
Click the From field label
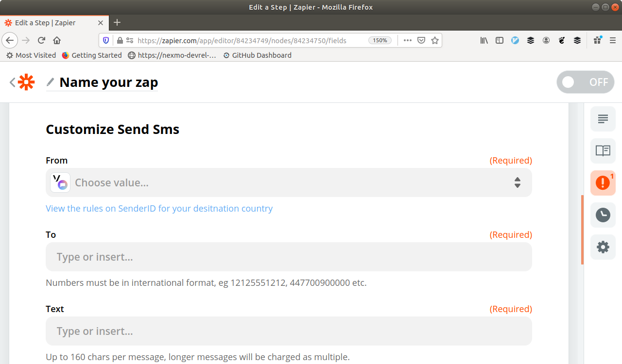coord(56,160)
